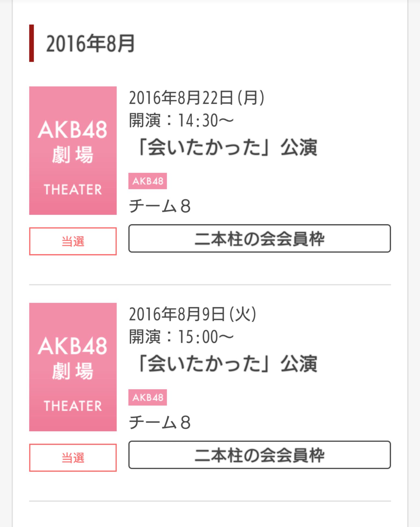Viewport: 420px width, 527px height.
Task: Click the pink AKB48 tag under August 22
Action: [148, 181]
